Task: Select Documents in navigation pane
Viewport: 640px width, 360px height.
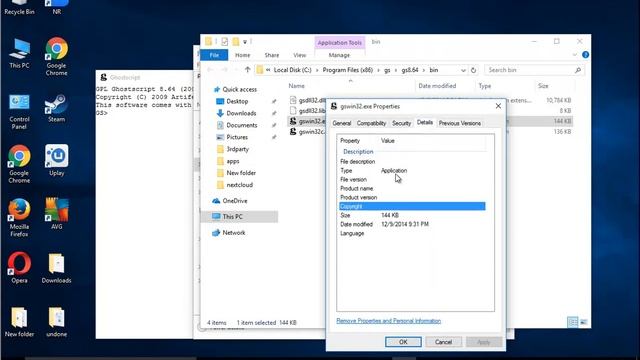Action: (x=242, y=125)
